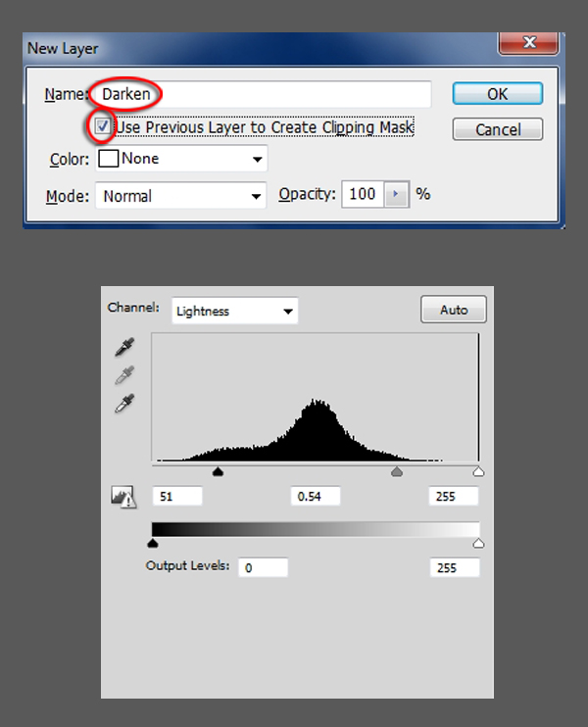The height and width of the screenshot is (727, 588).
Task: Select the white point eyedropper tool
Action: (x=125, y=404)
